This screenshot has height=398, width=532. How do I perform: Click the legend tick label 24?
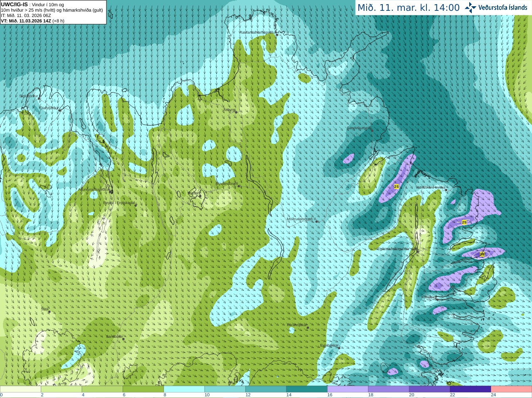coord(493,395)
